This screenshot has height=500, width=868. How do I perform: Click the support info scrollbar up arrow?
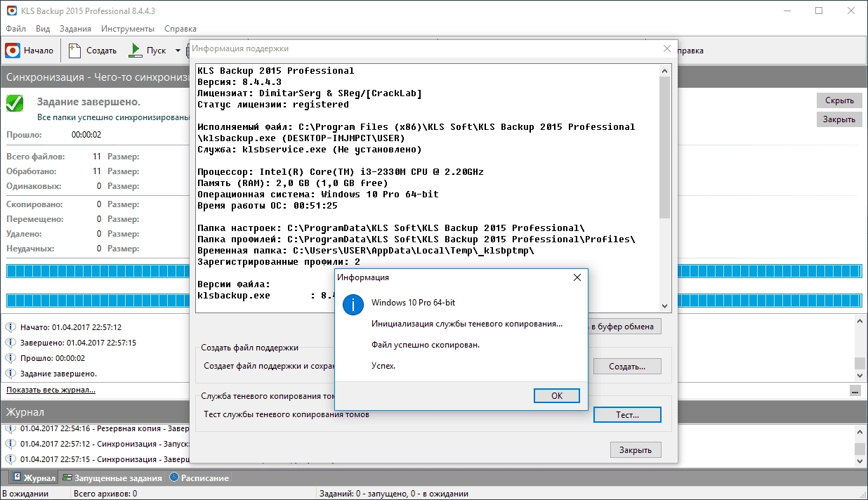[x=665, y=70]
